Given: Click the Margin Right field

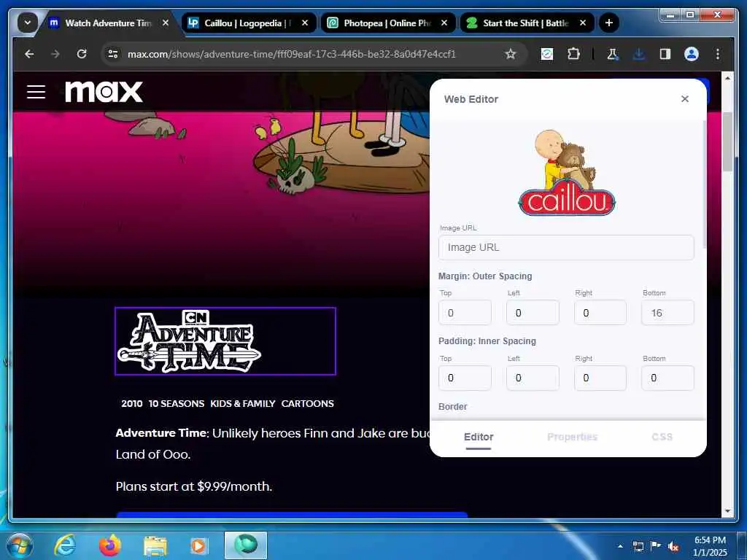Looking at the screenshot, I should (x=600, y=312).
